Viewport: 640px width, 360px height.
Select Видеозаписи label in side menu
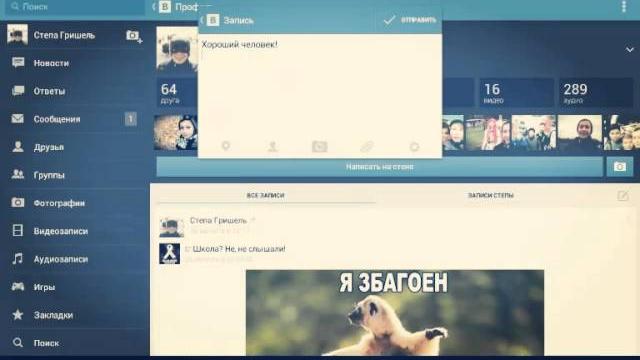tap(61, 231)
